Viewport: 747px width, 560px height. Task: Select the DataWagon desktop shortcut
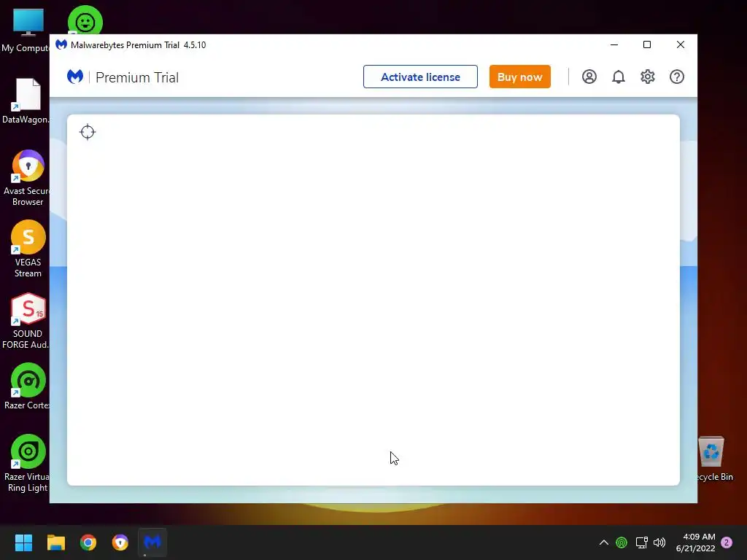26,101
